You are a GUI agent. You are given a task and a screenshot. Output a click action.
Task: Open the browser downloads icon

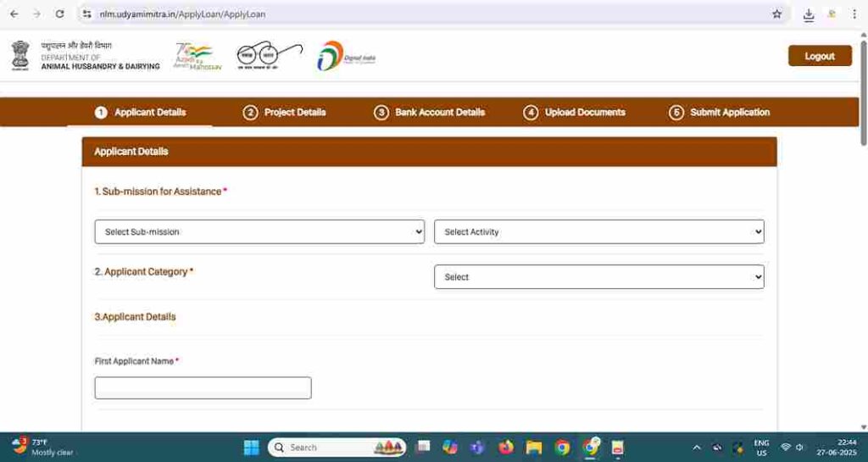coord(808,14)
